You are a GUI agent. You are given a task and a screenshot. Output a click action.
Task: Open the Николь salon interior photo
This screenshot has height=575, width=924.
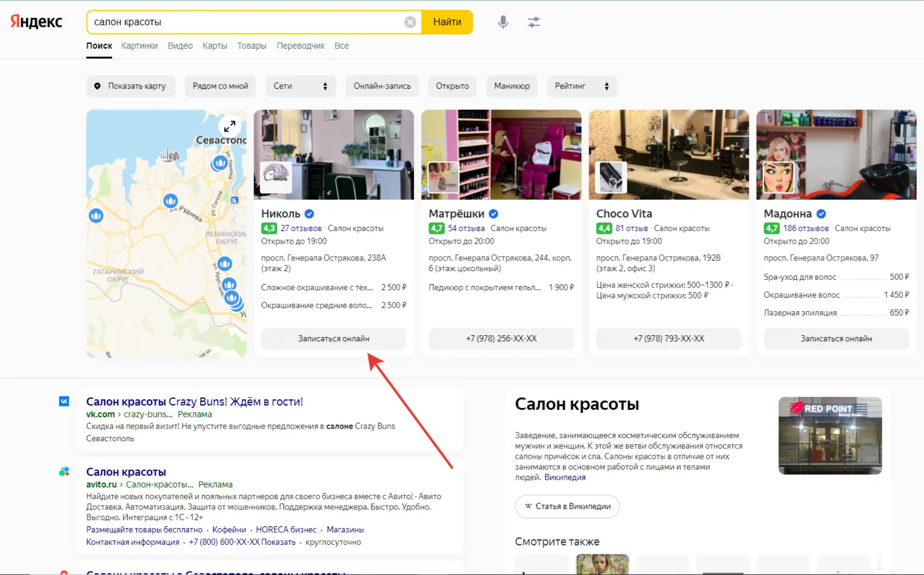[334, 155]
